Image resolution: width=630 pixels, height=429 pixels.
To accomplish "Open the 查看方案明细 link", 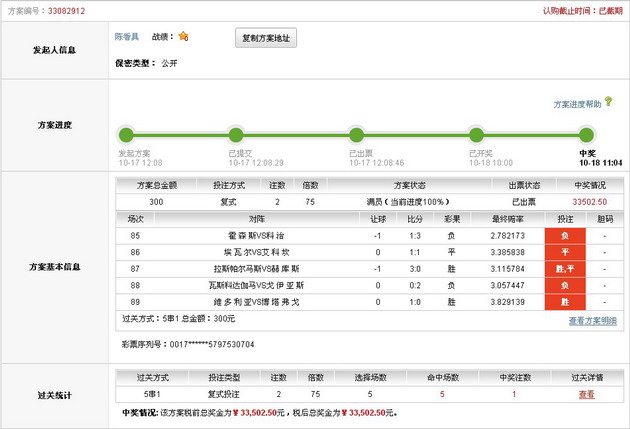I will pos(592,321).
